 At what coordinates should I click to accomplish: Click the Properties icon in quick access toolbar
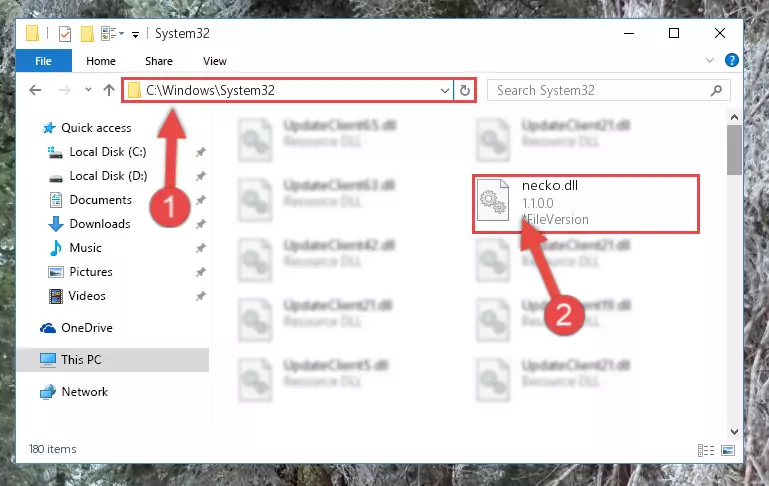[x=65, y=34]
